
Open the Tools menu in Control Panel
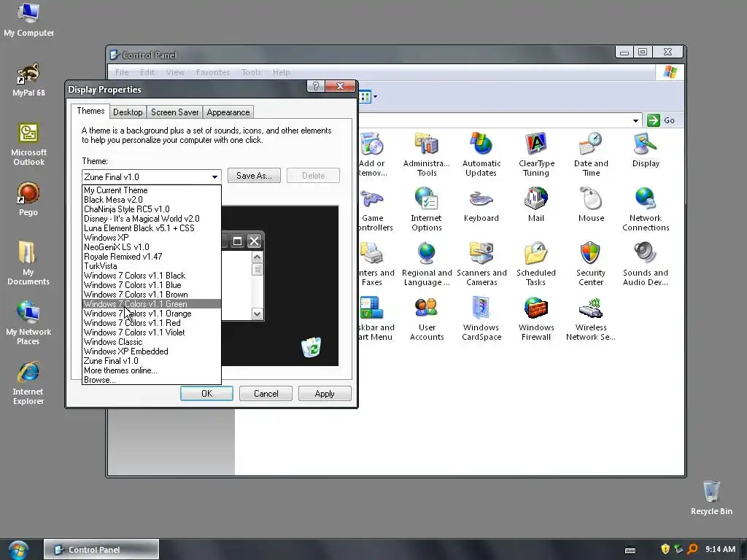[x=251, y=72]
